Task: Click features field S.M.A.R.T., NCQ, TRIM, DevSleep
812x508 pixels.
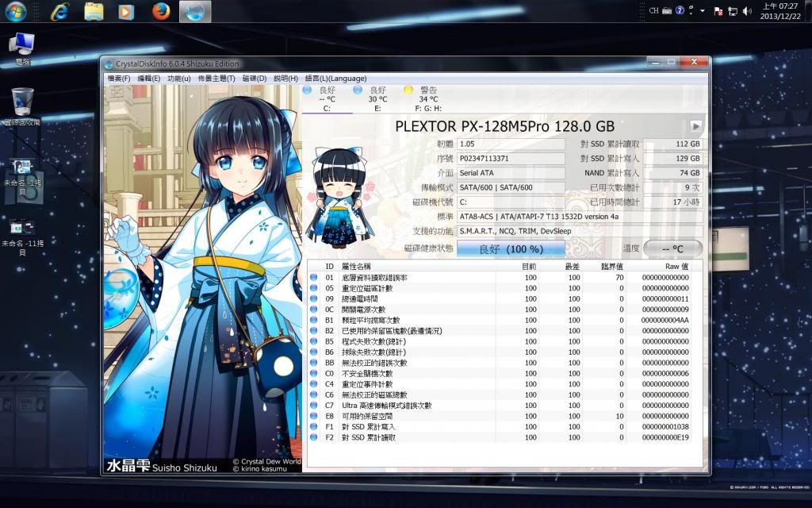Action: click(580, 231)
